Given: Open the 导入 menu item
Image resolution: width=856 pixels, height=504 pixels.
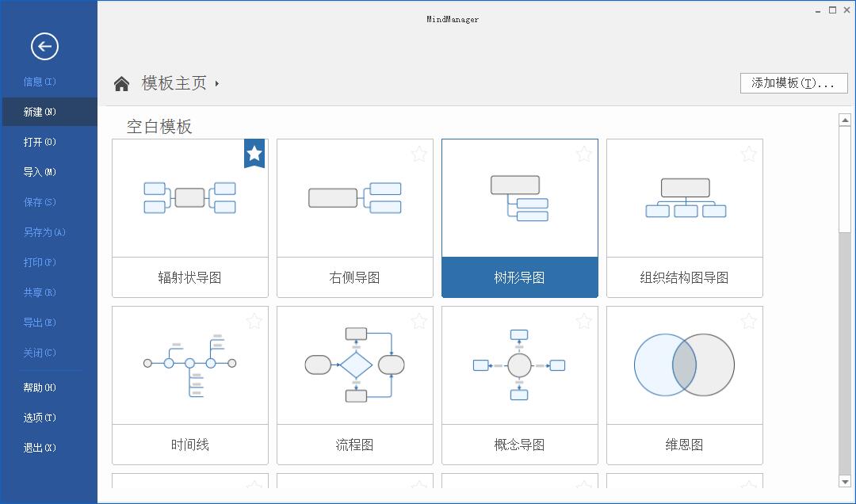Looking at the screenshot, I should 36,172.
